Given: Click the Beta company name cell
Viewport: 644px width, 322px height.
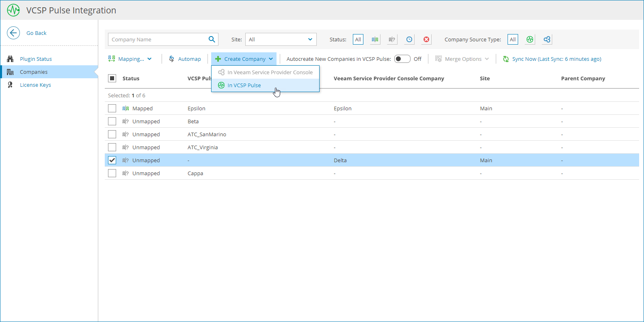Looking at the screenshot, I should [193, 121].
